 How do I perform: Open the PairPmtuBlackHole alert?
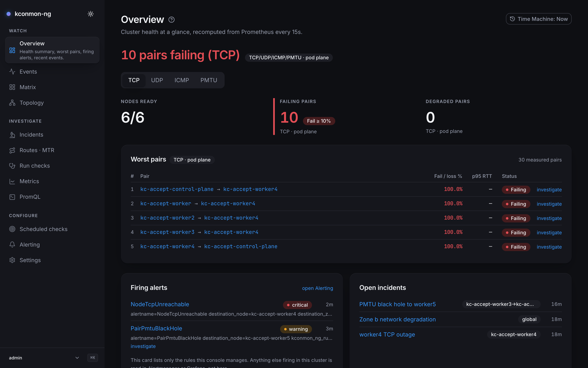coord(156,328)
